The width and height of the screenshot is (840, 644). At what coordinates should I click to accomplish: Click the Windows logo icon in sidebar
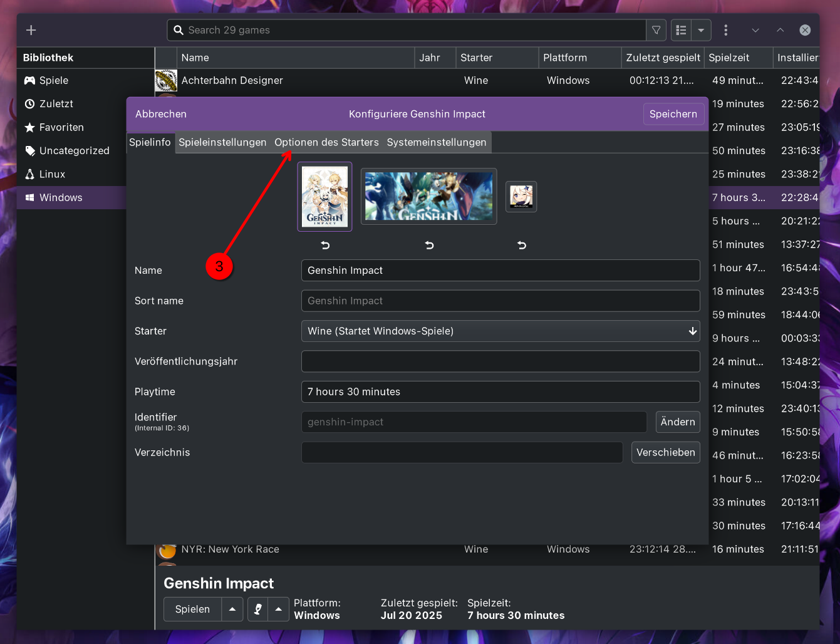coord(29,197)
